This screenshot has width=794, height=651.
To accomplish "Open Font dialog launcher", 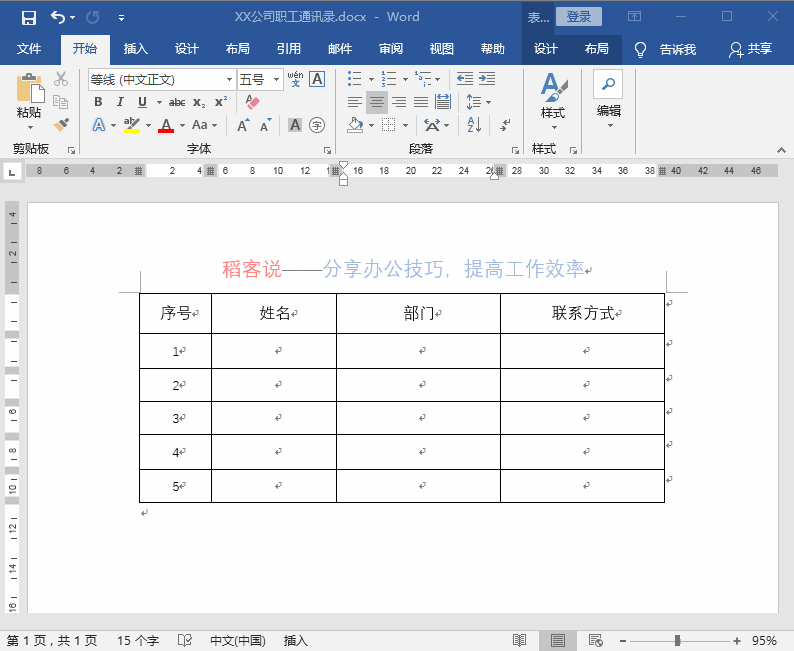I will click(328, 150).
